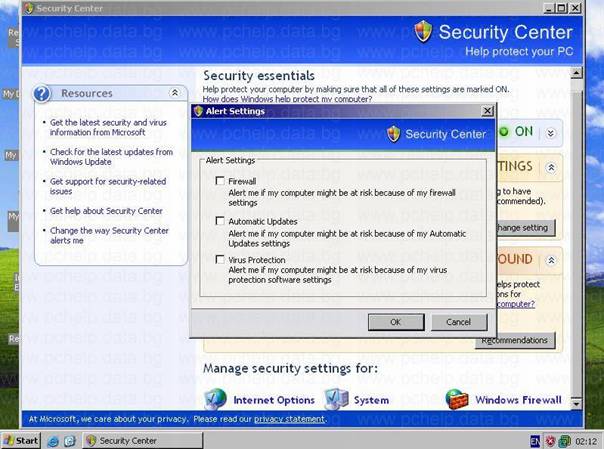Collapse the Resources panel chevron

(175, 93)
